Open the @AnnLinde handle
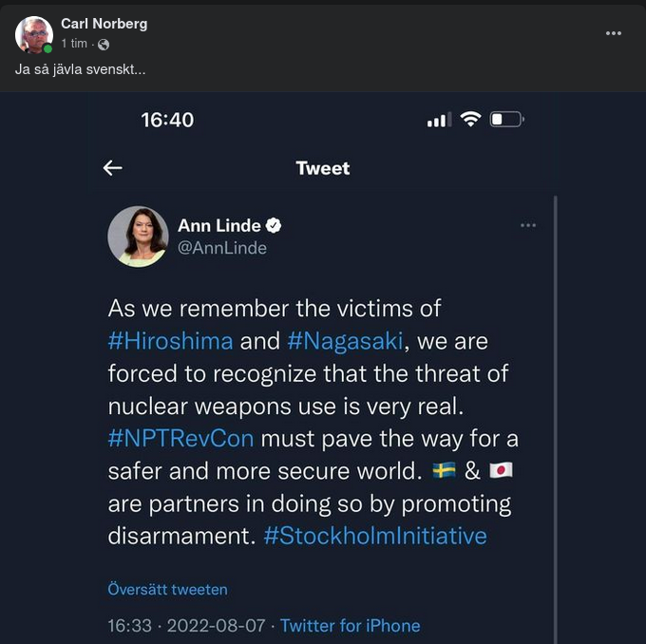Image resolution: width=646 pixels, height=644 pixels. click(x=222, y=248)
